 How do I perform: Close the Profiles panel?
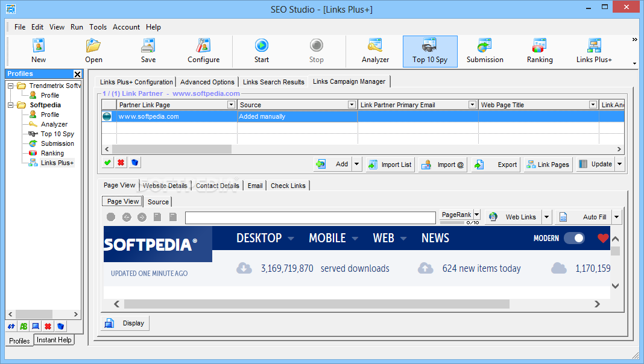pos(77,74)
